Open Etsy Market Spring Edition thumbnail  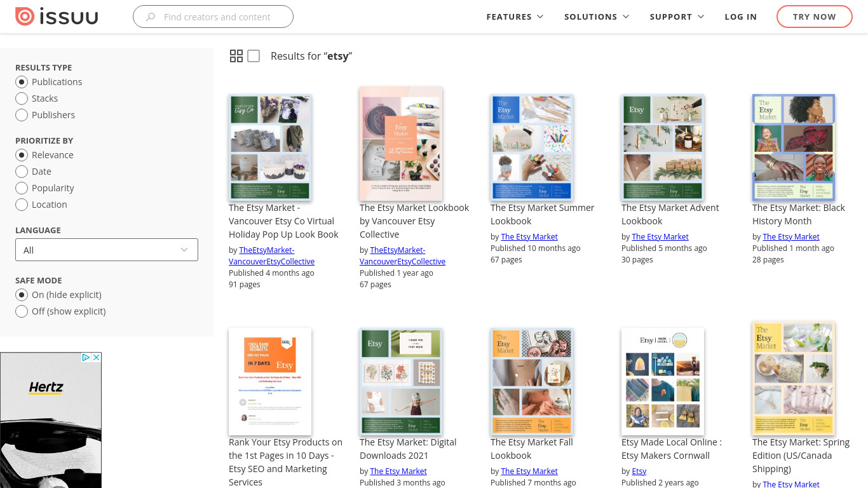(x=794, y=379)
